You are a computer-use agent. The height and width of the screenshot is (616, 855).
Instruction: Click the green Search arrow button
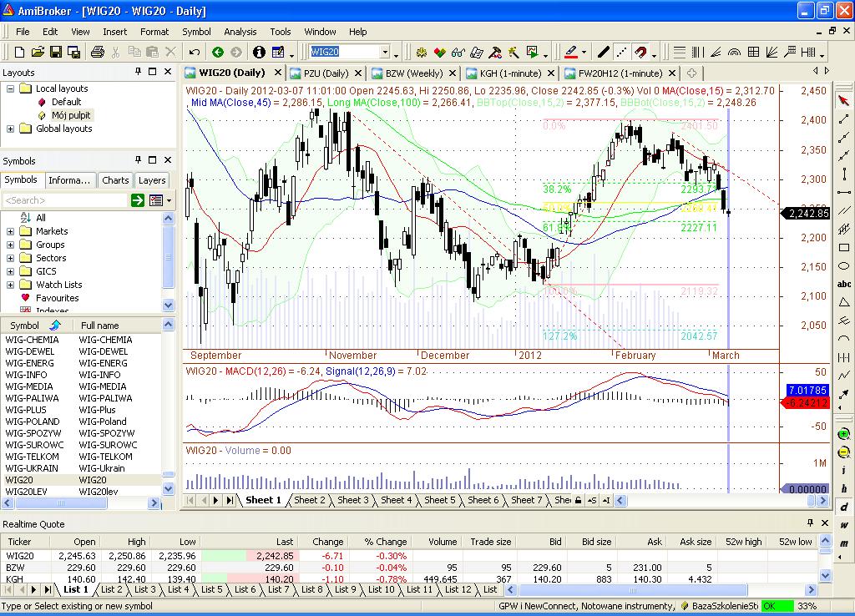pyautogui.click(x=138, y=200)
